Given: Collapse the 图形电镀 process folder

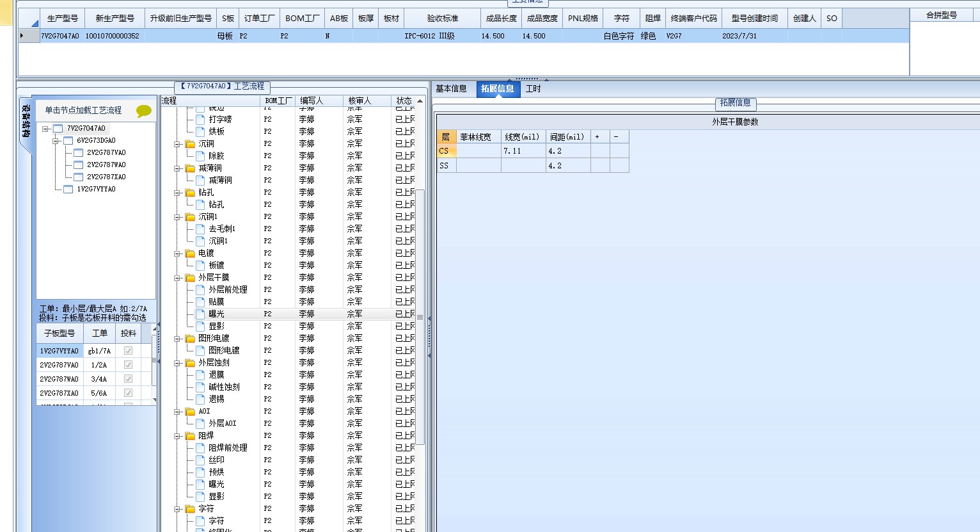Looking at the screenshot, I should [x=177, y=339].
